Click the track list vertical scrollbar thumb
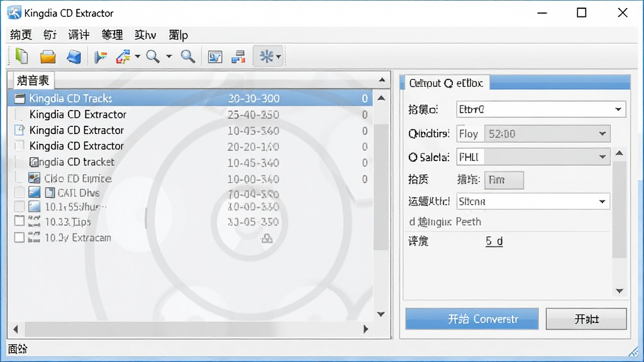This screenshot has width=644, height=362. 381,187
